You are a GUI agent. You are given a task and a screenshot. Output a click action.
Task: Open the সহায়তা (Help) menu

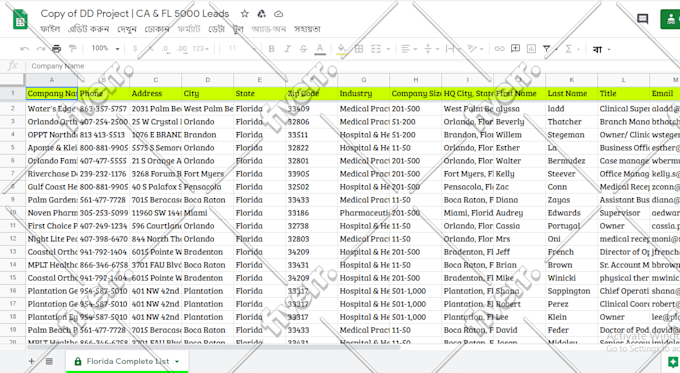[x=307, y=29]
